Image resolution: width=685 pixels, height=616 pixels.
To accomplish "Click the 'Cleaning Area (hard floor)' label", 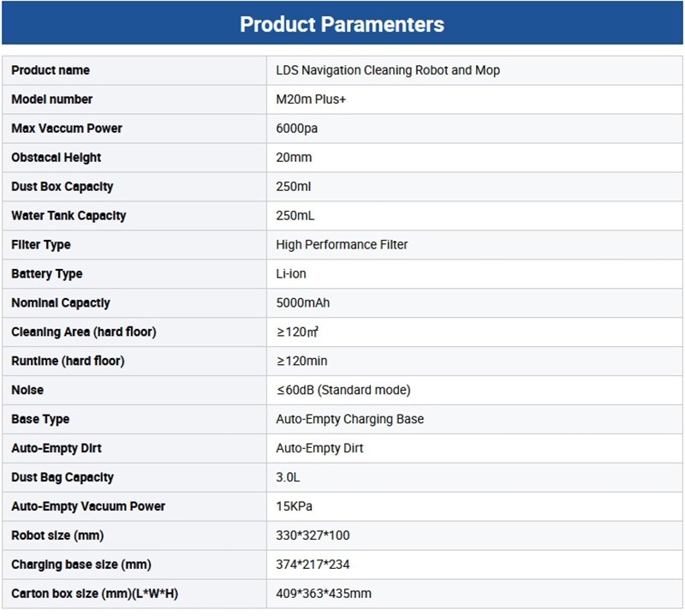I will pos(84,332).
